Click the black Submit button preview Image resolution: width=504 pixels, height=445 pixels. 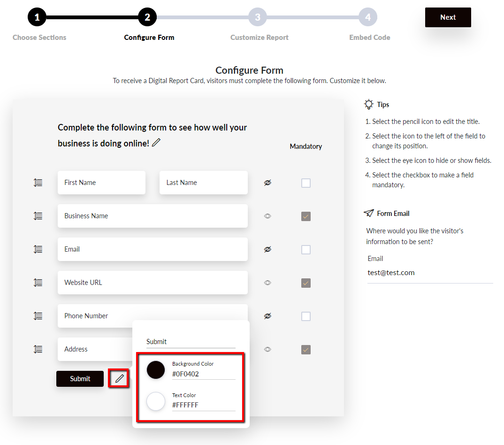(80, 379)
